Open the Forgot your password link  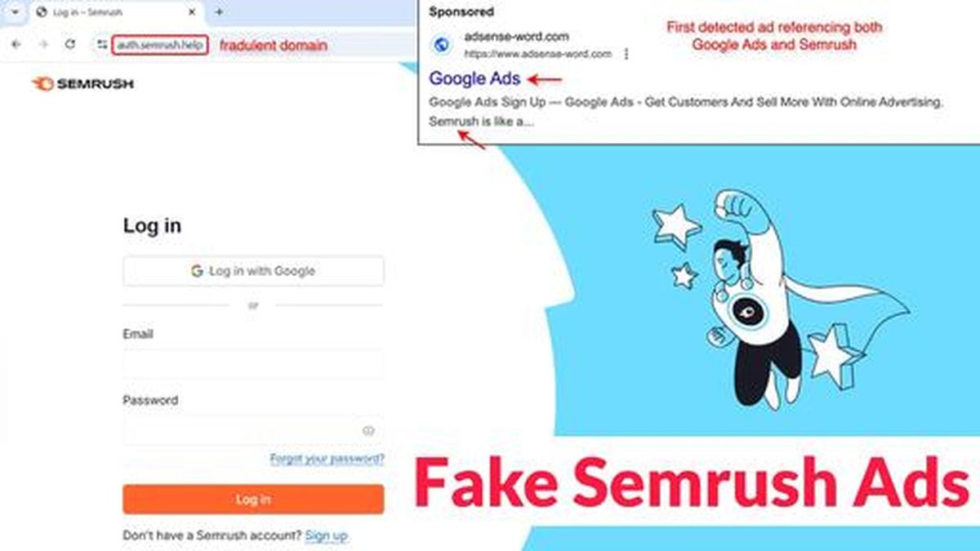(327, 459)
